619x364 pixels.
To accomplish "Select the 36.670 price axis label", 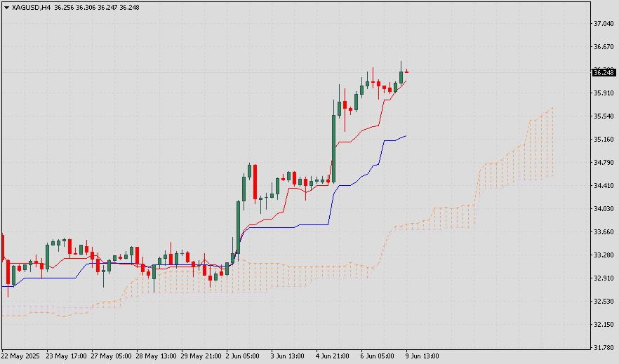I will [604, 47].
